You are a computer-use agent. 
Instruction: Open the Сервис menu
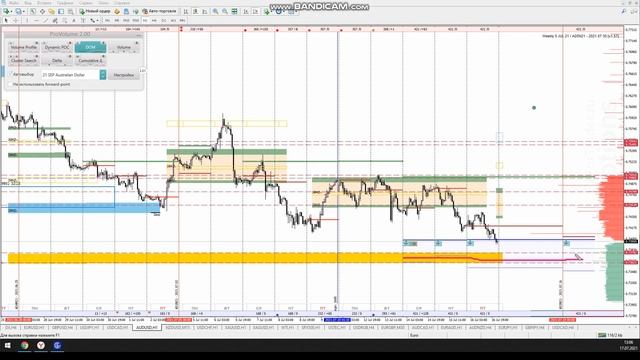[86, 3]
